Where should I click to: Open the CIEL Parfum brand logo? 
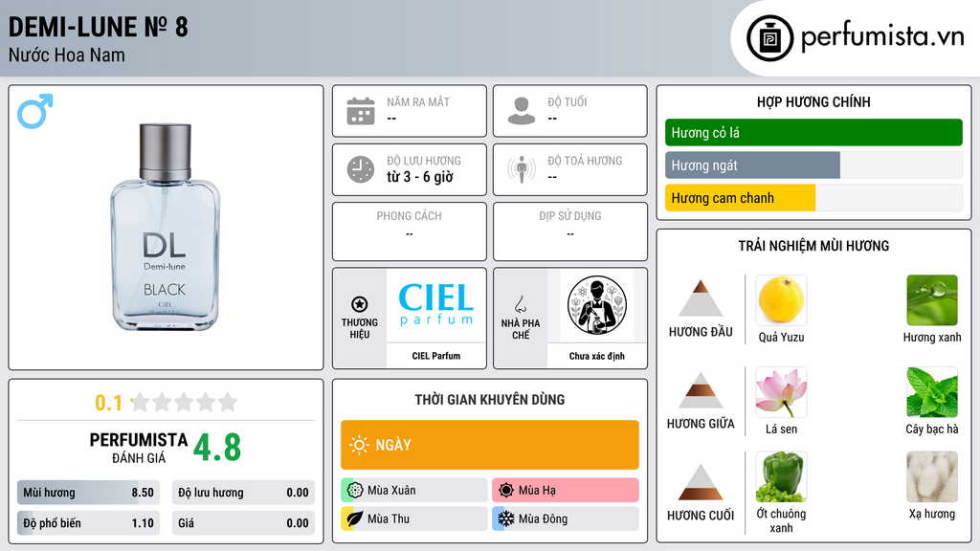(435, 305)
